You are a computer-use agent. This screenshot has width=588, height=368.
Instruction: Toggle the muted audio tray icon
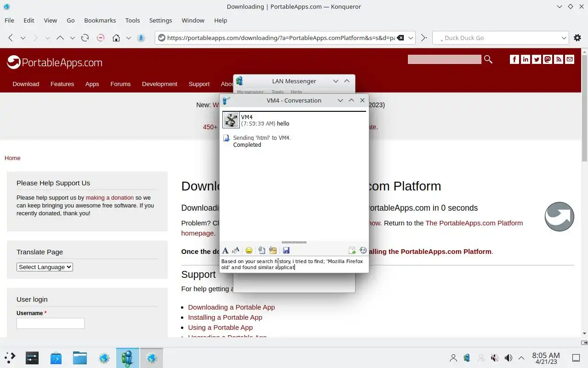click(x=495, y=358)
